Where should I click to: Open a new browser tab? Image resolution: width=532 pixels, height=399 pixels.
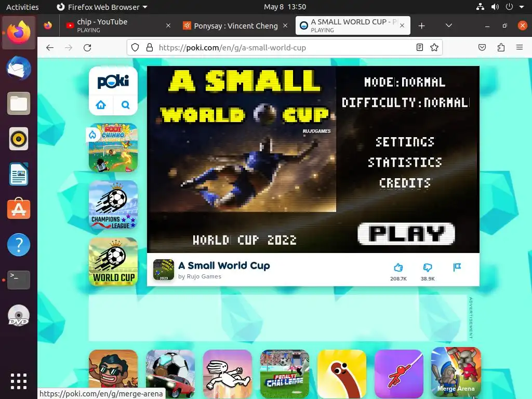[x=421, y=26]
